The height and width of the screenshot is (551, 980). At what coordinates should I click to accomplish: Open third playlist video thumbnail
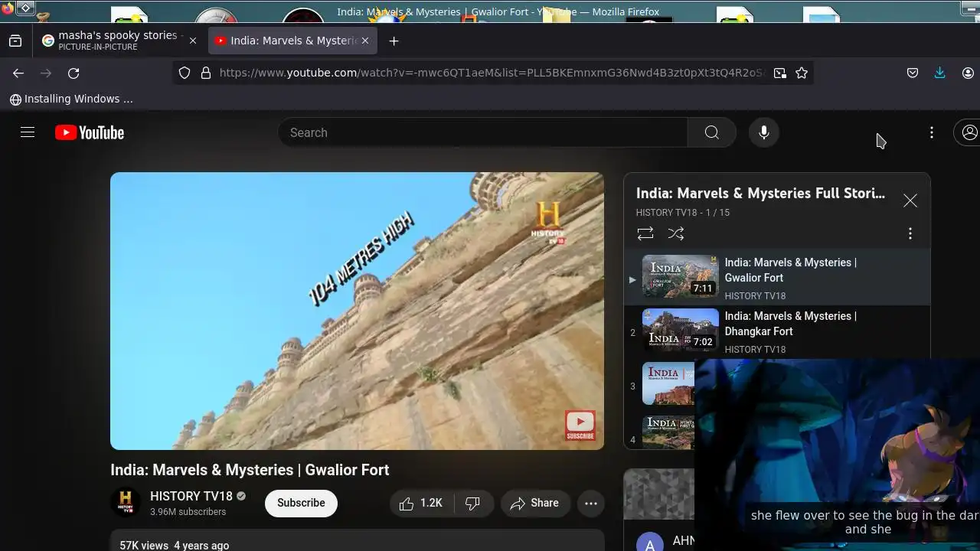click(668, 383)
